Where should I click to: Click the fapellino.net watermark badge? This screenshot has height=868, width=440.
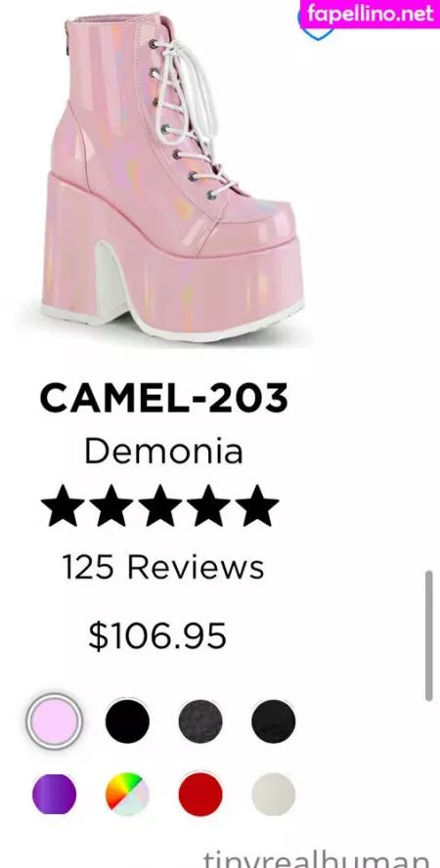(370, 14)
